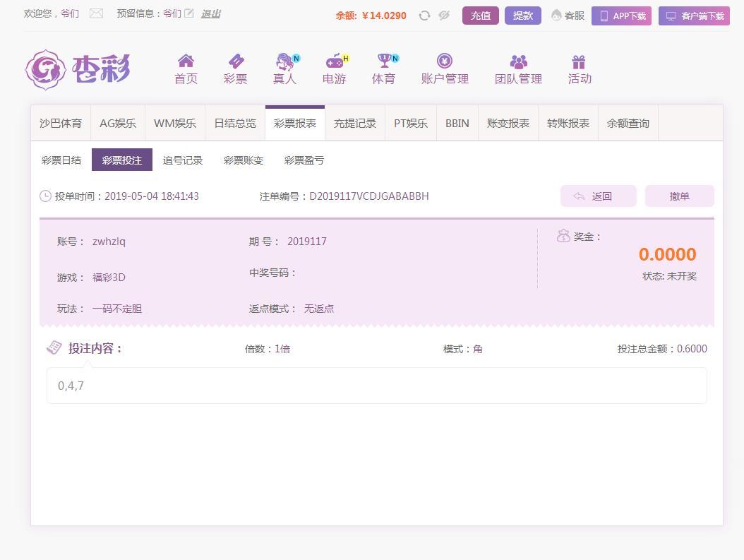Switch to the 充提记录 tab
This screenshot has height=560, width=744.
click(x=355, y=124)
